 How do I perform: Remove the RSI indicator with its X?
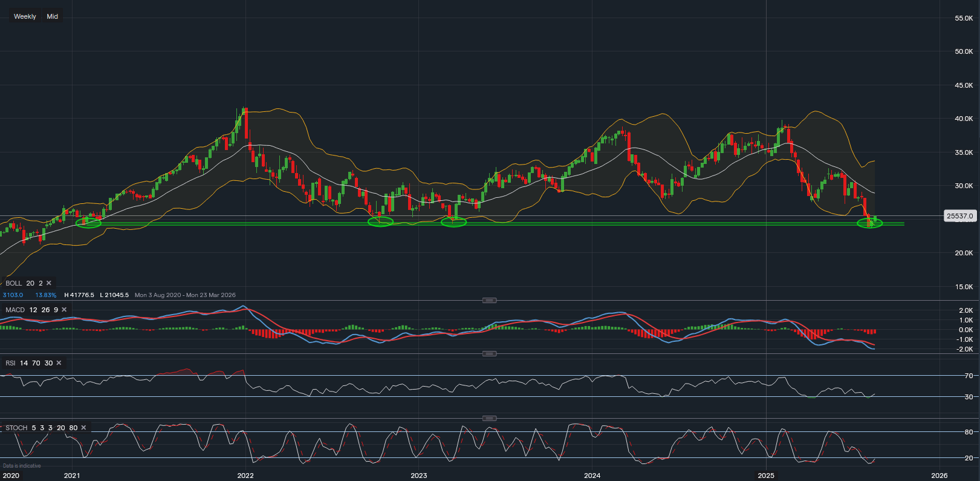tap(59, 363)
